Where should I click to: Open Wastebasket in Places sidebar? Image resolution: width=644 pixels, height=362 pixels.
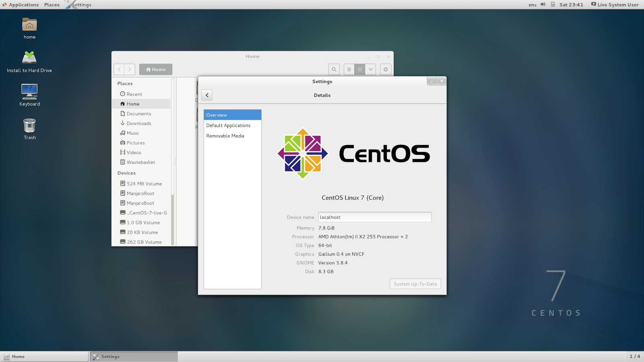(141, 162)
